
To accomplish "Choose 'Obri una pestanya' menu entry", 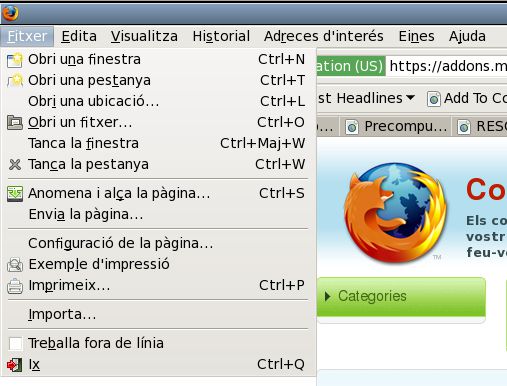I will tap(157, 81).
